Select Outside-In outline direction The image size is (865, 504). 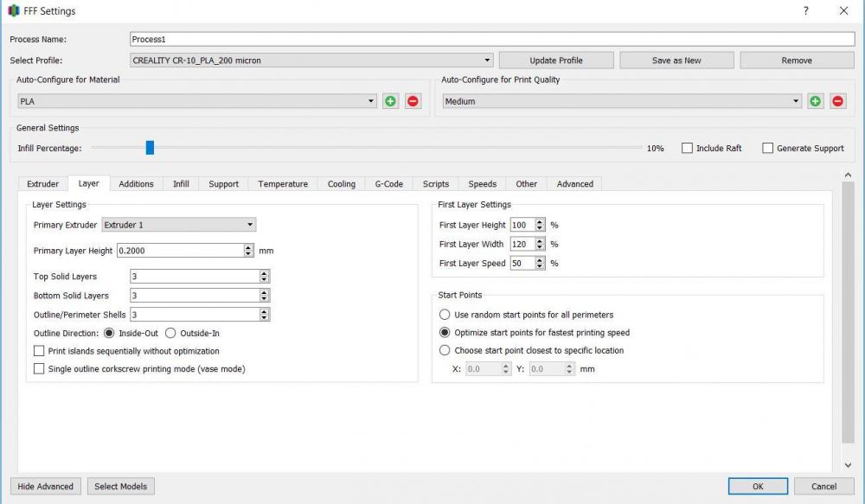click(x=170, y=333)
